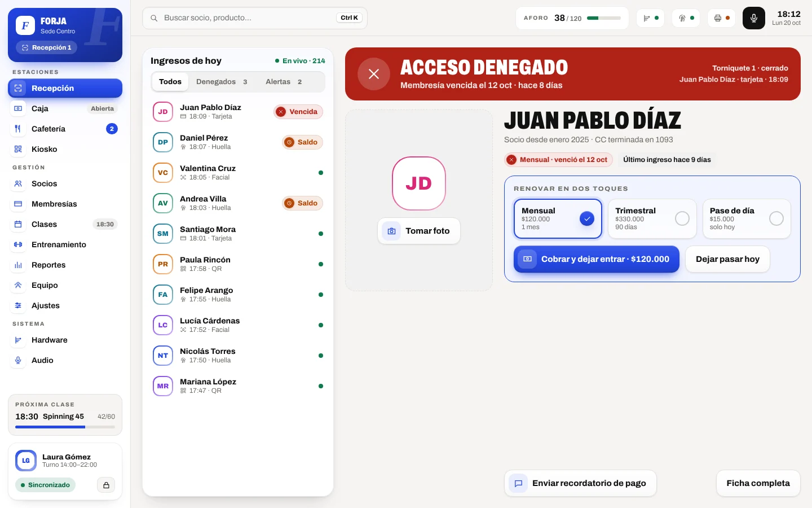Open Entrenamiento section

65,244
